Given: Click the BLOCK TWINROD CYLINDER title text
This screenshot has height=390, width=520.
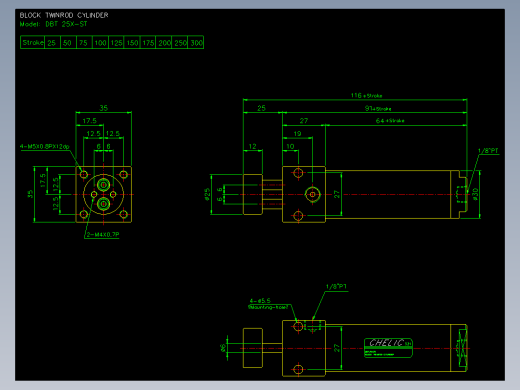Looking at the screenshot, I should (64, 15).
